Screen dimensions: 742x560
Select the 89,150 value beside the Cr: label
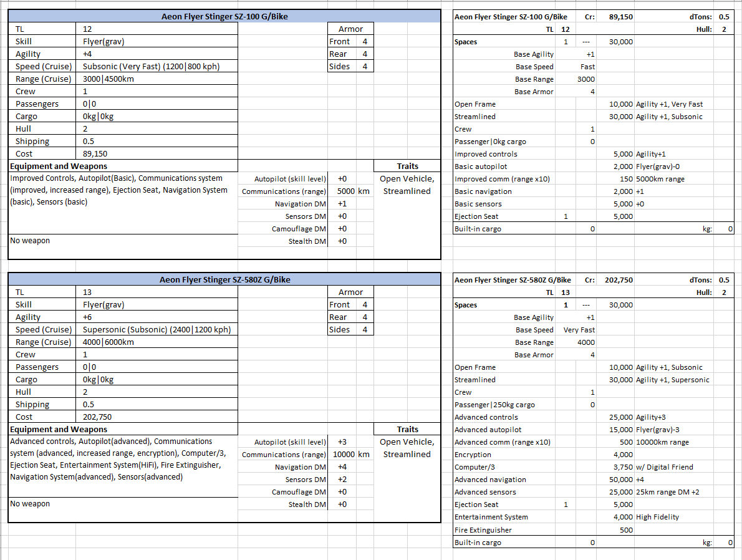click(620, 17)
